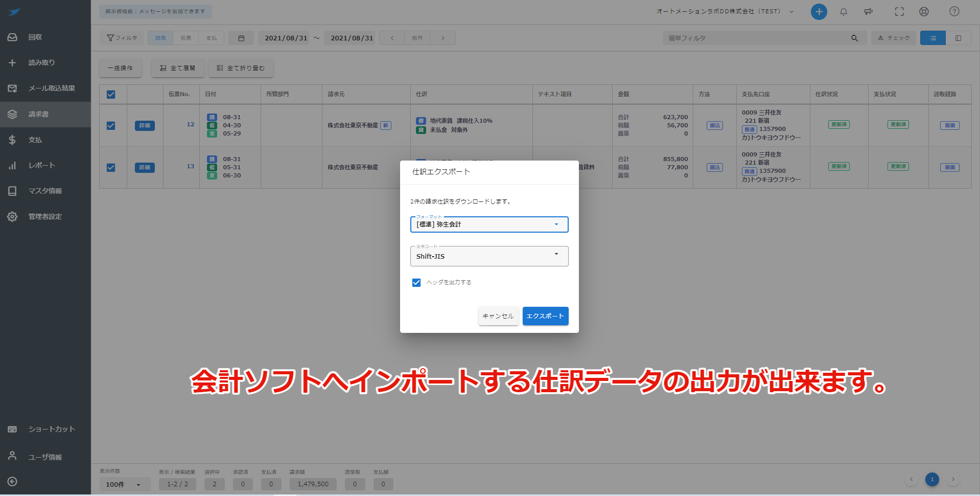Open 請求書 in the sidebar
This screenshot has height=496, width=980.
pos(45,115)
